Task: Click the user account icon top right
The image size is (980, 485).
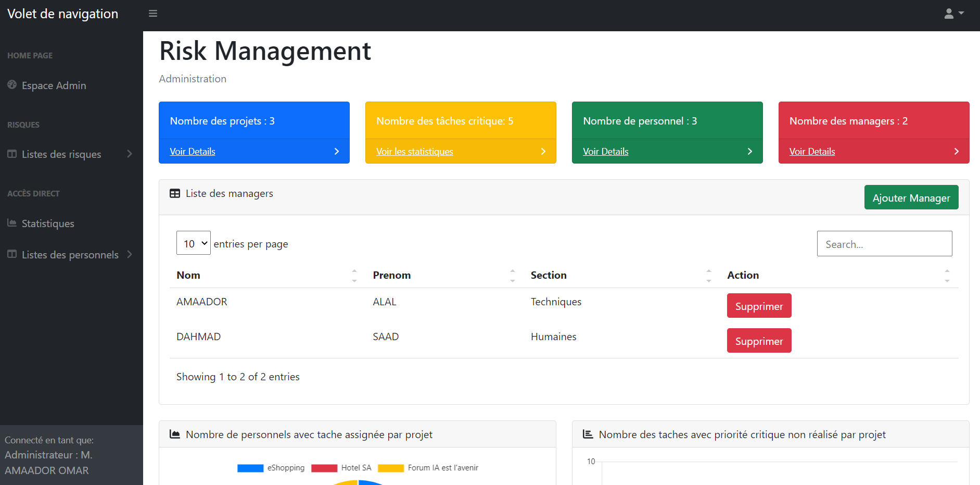Action: [948, 14]
